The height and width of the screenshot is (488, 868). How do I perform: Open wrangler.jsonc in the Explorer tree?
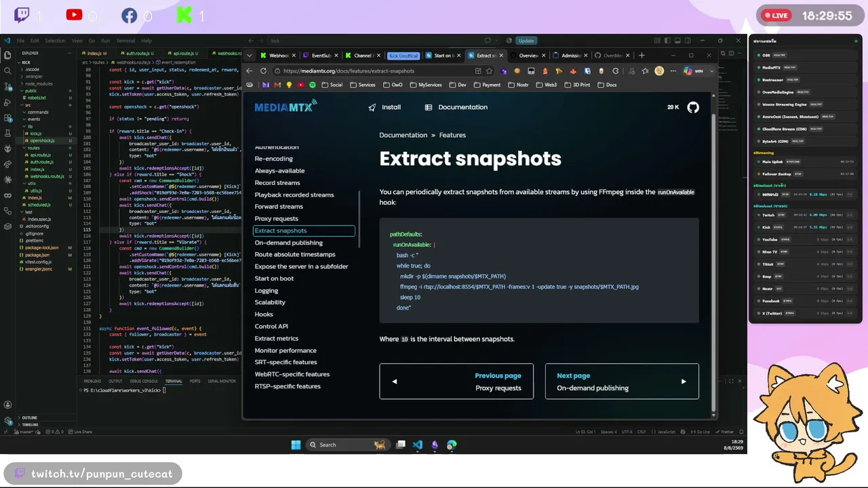point(38,269)
